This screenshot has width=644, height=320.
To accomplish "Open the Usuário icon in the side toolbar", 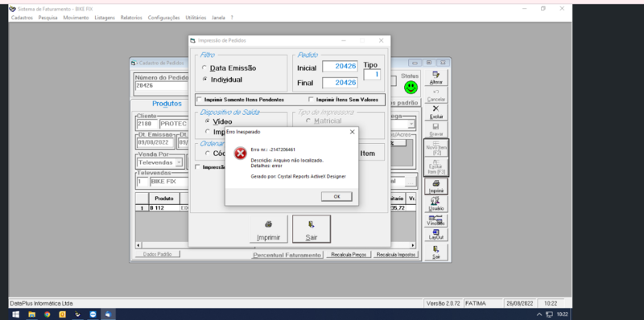I will tap(436, 203).
